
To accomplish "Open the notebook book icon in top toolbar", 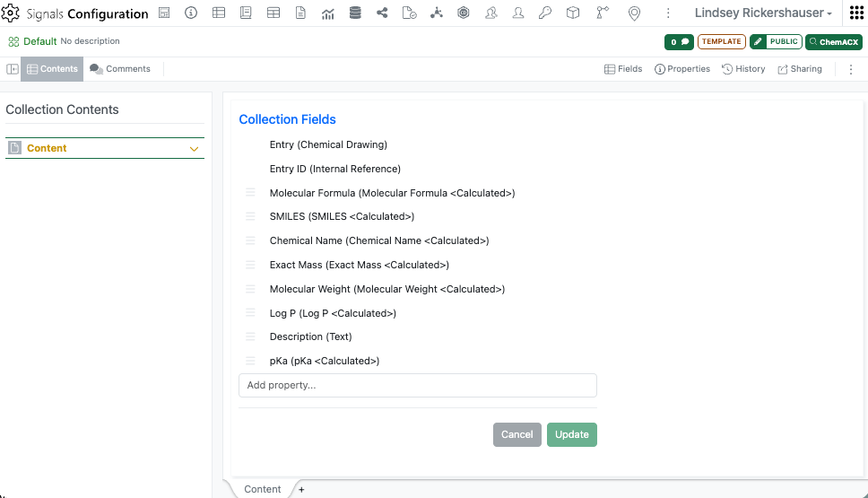I will tap(246, 13).
